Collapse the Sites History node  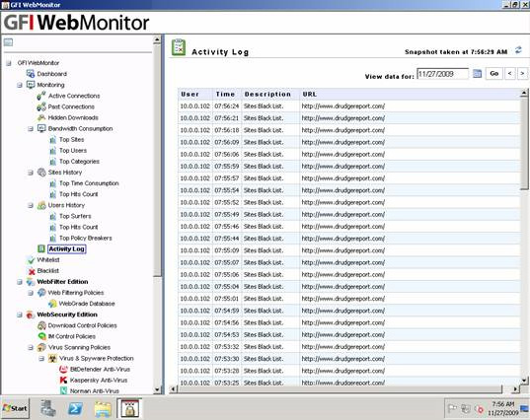click(x=31, y=173)
